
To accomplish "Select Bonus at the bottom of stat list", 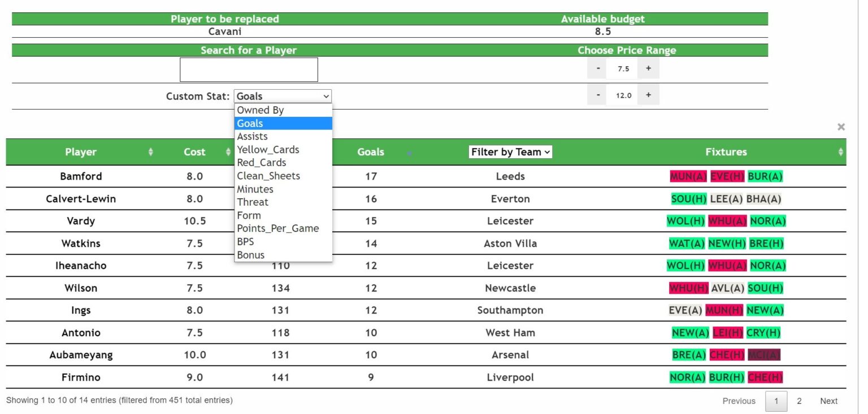I will (x=250, y=255).
